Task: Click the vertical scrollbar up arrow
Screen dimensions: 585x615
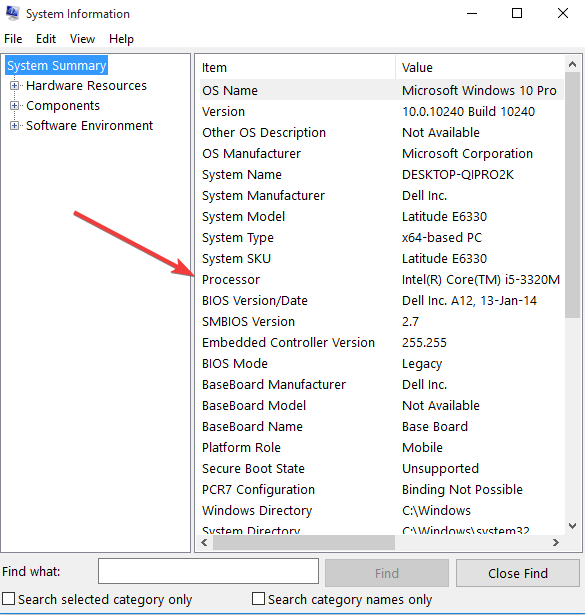Action: coord(572,64)
